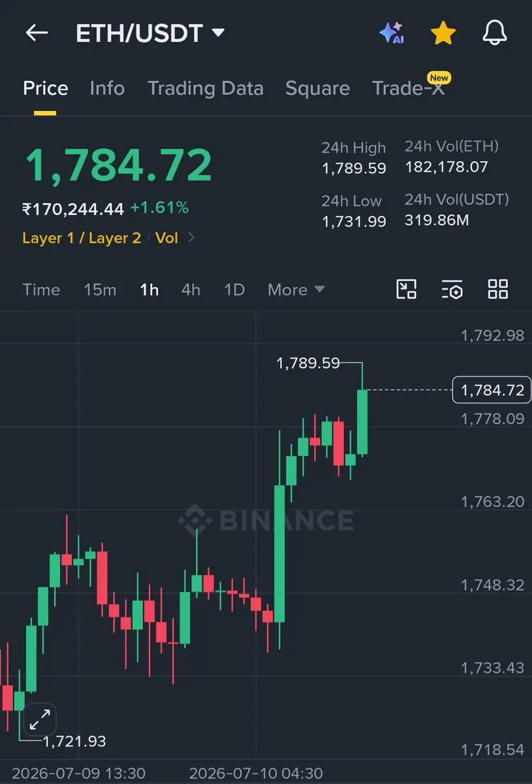Screen dimensions: 532x784
Task: Expand chart to fullscreen with arrows icon
Action: 40,720
